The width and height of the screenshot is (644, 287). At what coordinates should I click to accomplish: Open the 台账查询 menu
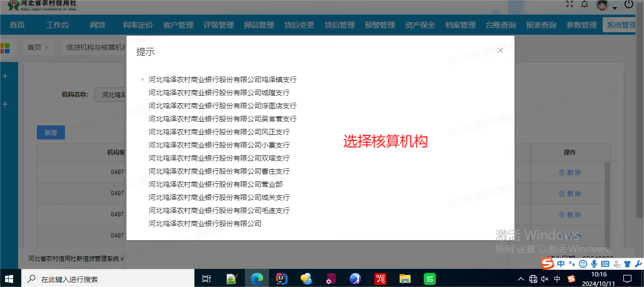501,25
